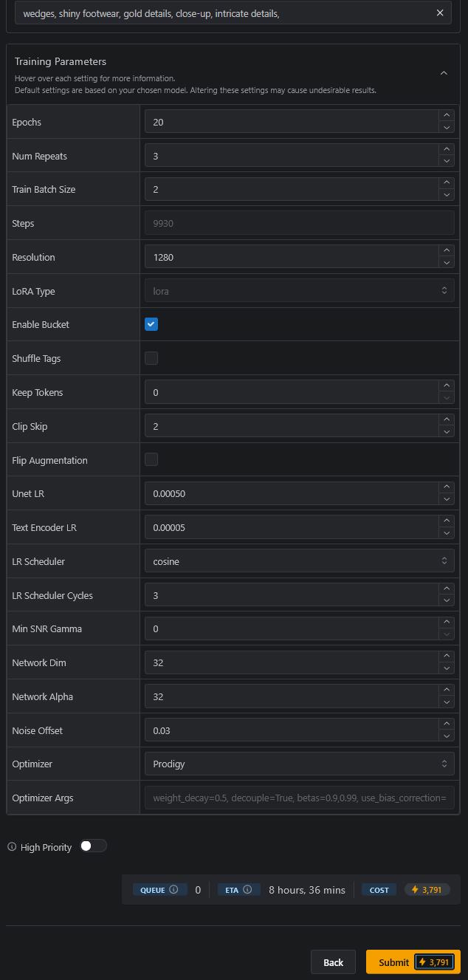Viewport: 468px width, 980px height.
Task: Enable the Shuffle Tags checkbox
Action: (151, 358)
